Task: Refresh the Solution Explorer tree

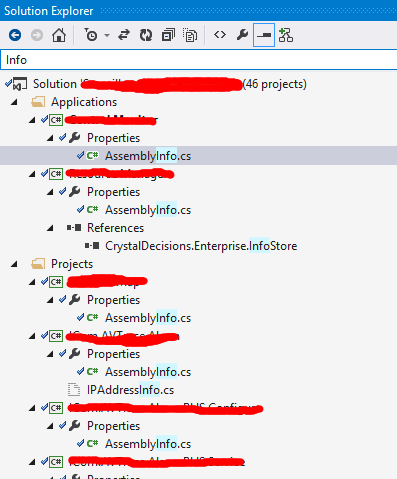Action: [146, 35]
